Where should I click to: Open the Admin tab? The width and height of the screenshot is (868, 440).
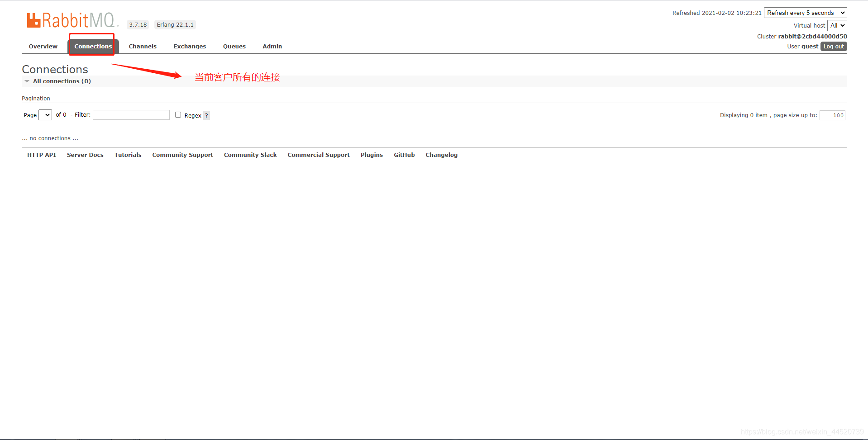coord(272,46)
